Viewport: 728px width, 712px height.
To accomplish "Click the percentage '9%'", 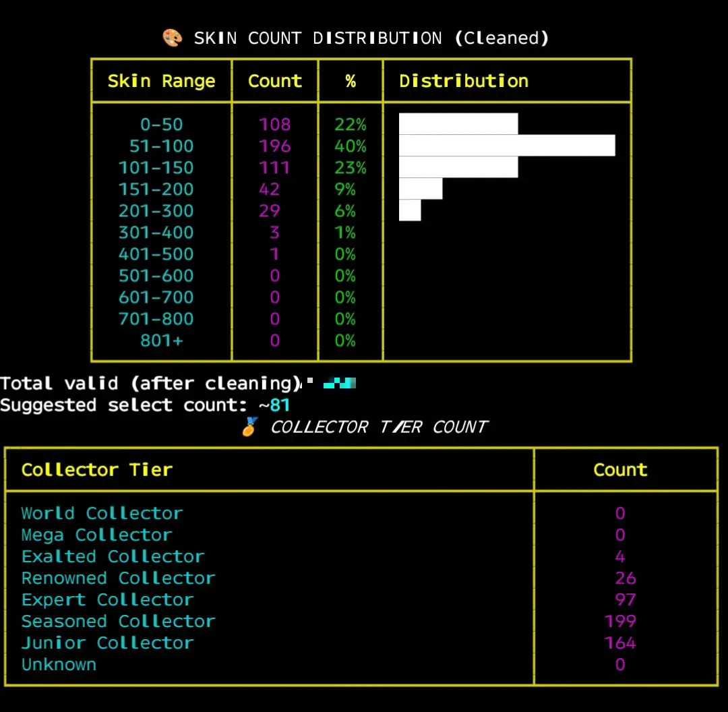I will tap(345, 189).
